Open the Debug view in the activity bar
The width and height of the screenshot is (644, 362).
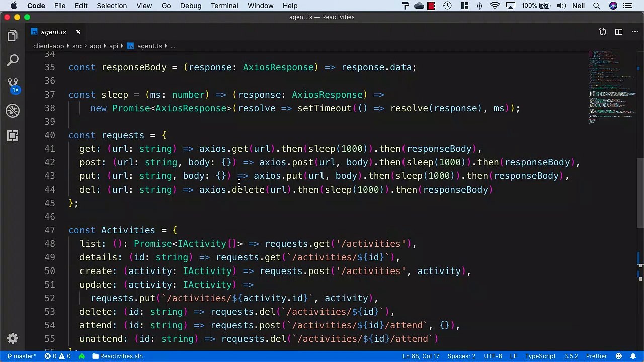pos(13,111)
